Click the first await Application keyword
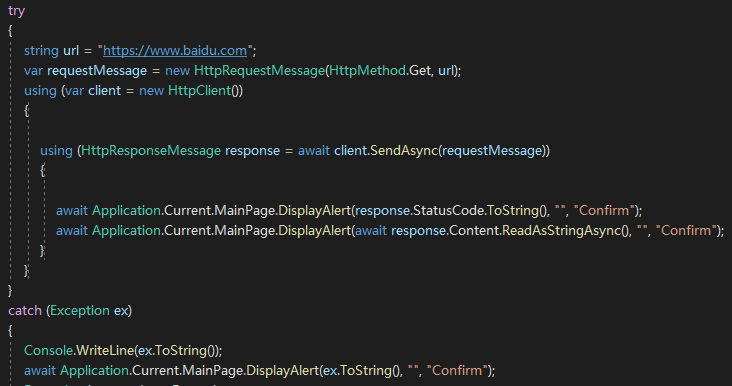The image size is (732, 386). [x=71, y=211]
